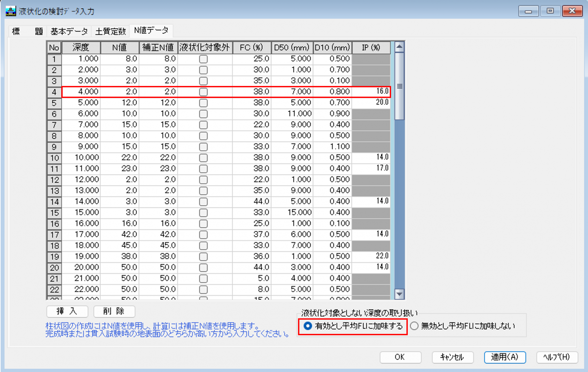Click scrollbar up arrow in table
This screenshot has height=372, width=588.
click(x=399, y=47)
